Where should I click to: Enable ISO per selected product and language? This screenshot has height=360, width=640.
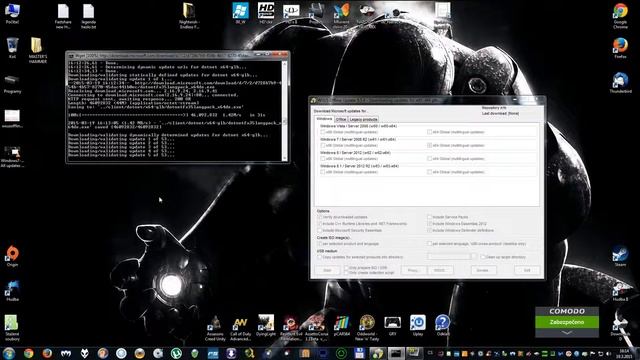pyautogui.click(x=320, y=244)
